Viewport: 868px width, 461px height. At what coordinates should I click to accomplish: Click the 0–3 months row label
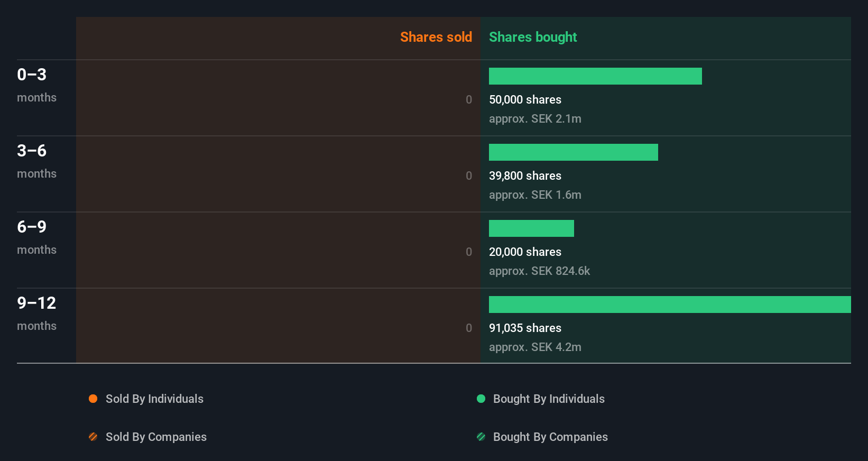click(x=36, y=85)
